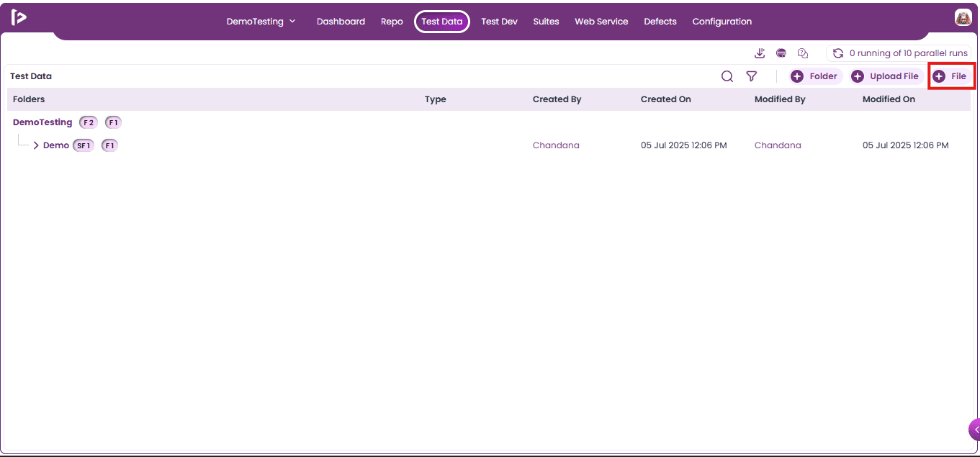Screen dimensions: 980x457
Task: Open the user profile avatar
Action: click(x=963, y=18)
